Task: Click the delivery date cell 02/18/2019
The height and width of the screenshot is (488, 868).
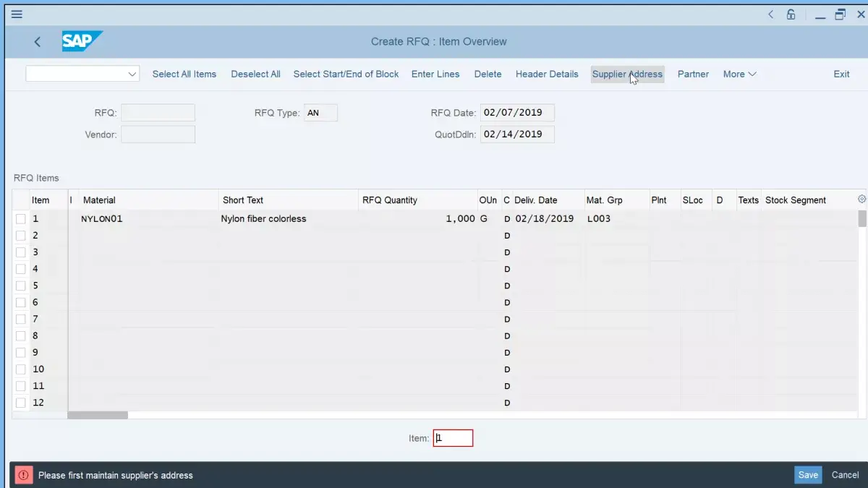Action: pyautogui.click(x=548, y=219)
